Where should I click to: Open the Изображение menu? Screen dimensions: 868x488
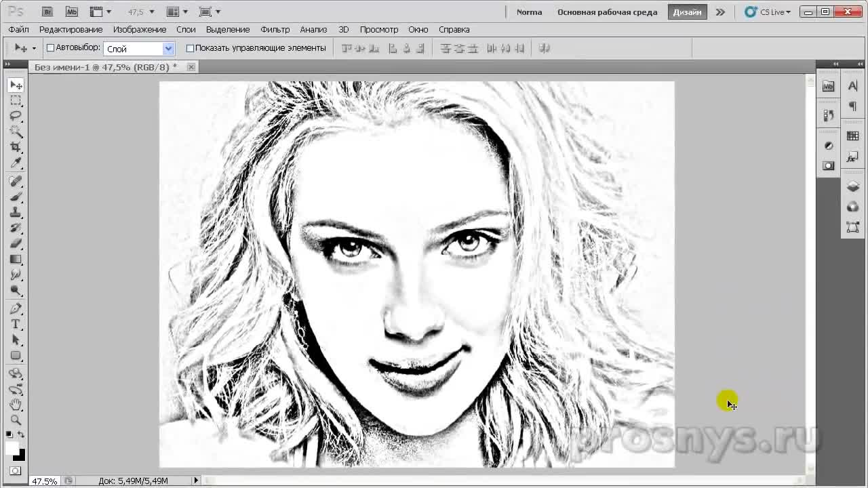point(140,29)
